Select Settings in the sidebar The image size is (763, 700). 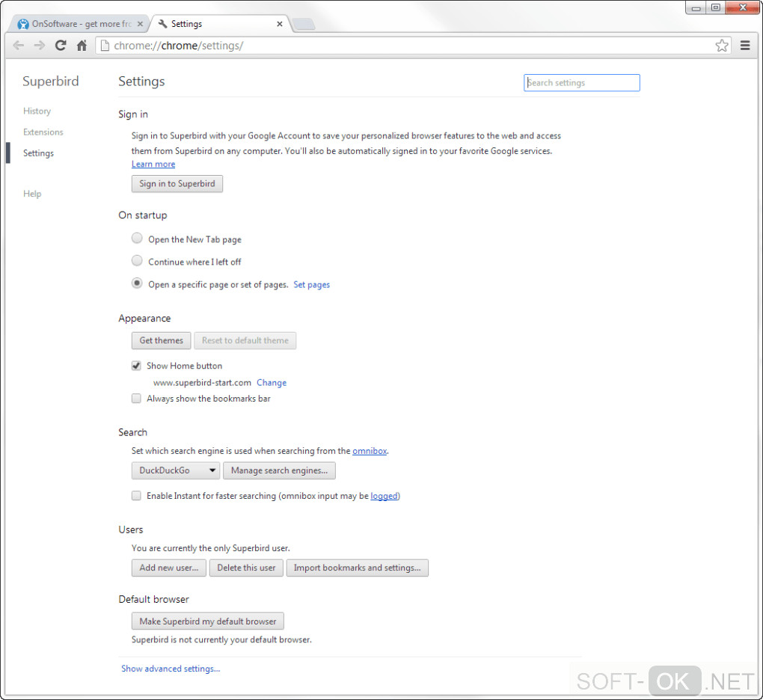(38, 153)
